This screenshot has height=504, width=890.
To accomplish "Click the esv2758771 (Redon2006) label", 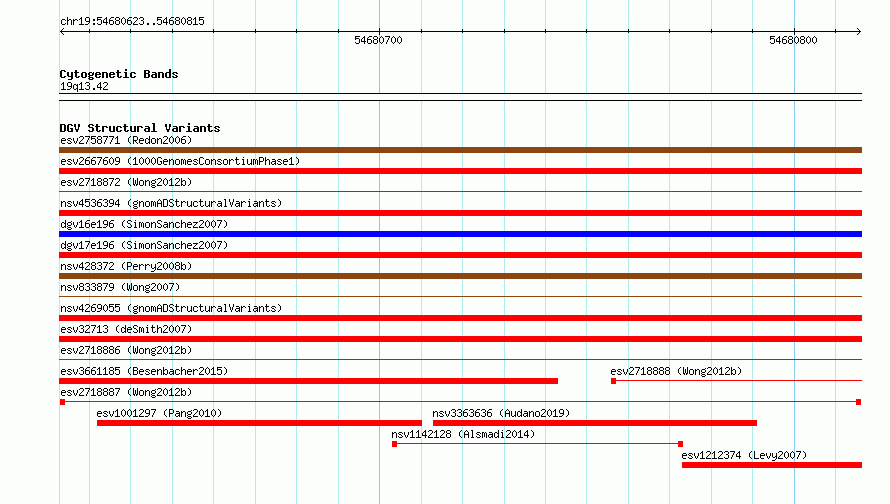I will 126,140.
